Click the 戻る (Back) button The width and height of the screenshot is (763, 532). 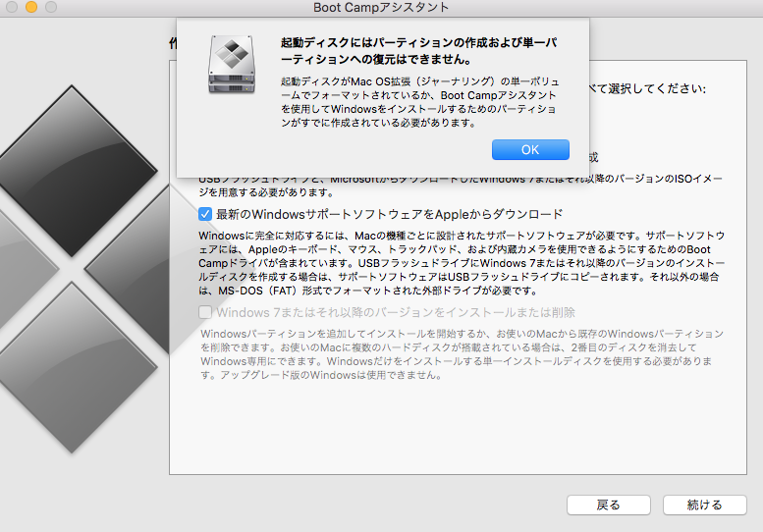[608, 505]
